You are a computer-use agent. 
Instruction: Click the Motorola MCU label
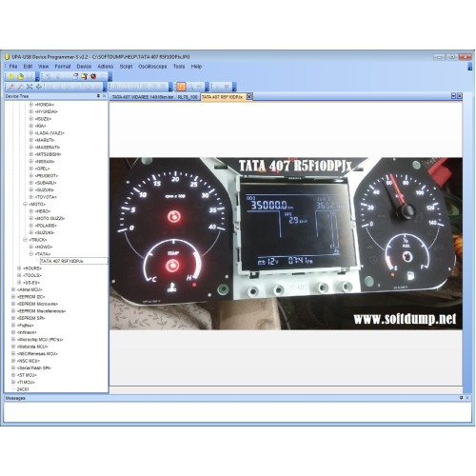(32, 347)
